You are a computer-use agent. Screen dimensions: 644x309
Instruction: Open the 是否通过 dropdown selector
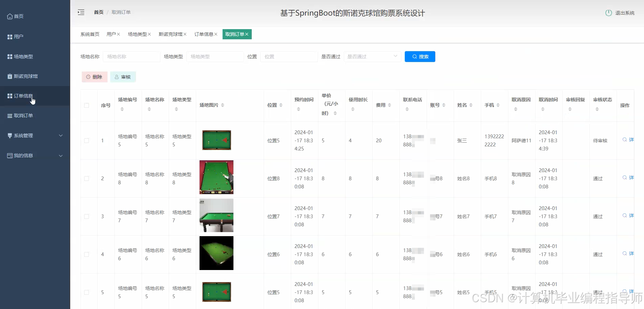click(372, 56)
